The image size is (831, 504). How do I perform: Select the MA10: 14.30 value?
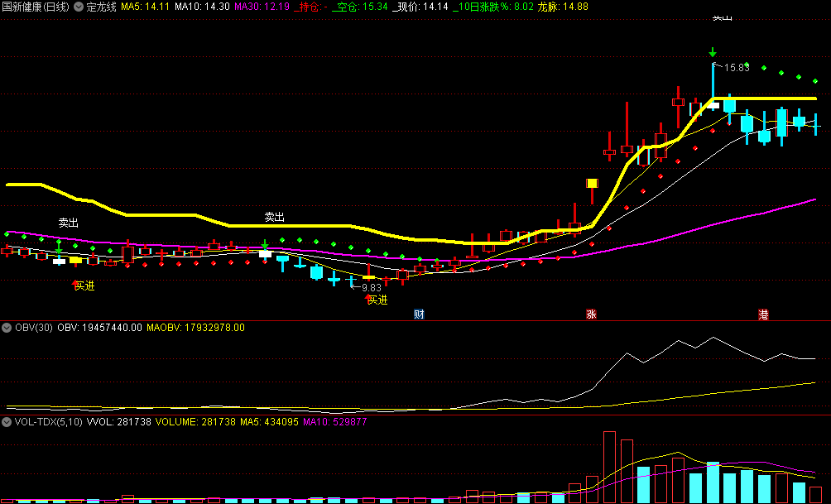(x=202, y=7)
